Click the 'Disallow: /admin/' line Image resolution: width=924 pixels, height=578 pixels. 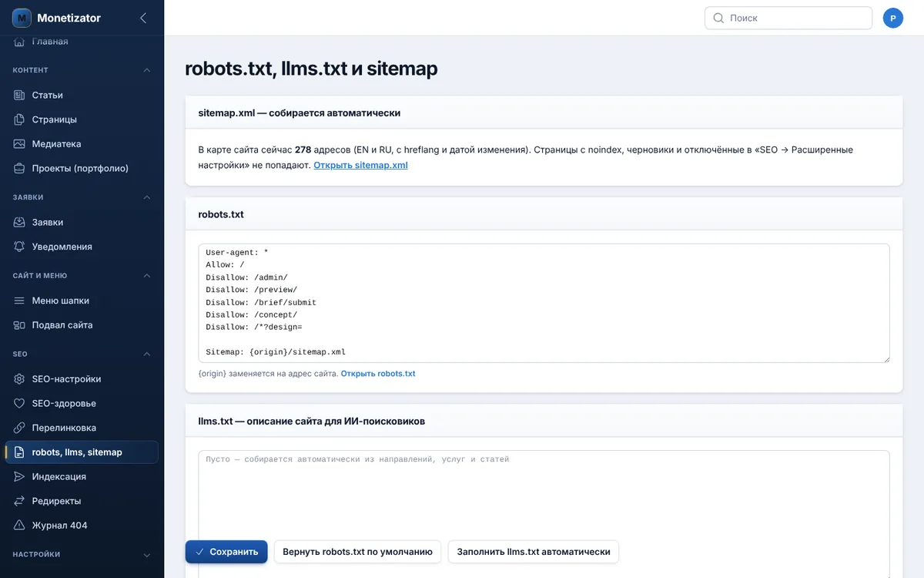click(x=246, y=277)
